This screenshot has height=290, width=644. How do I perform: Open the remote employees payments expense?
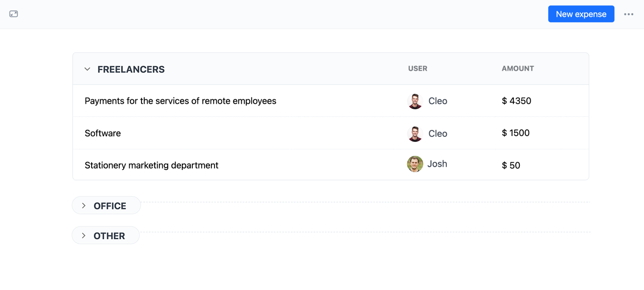331,101
